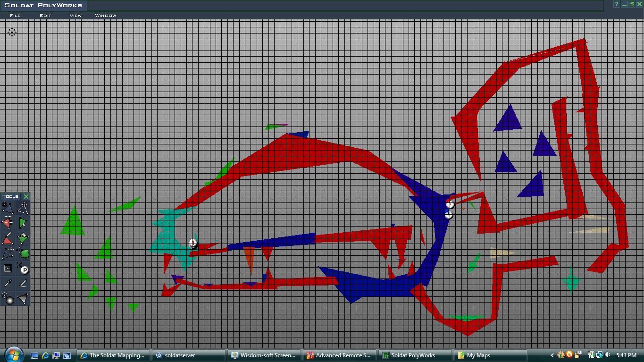Pick the green Polygon Selection tool
Screen dimensions: 644x362
pos(23,223)
